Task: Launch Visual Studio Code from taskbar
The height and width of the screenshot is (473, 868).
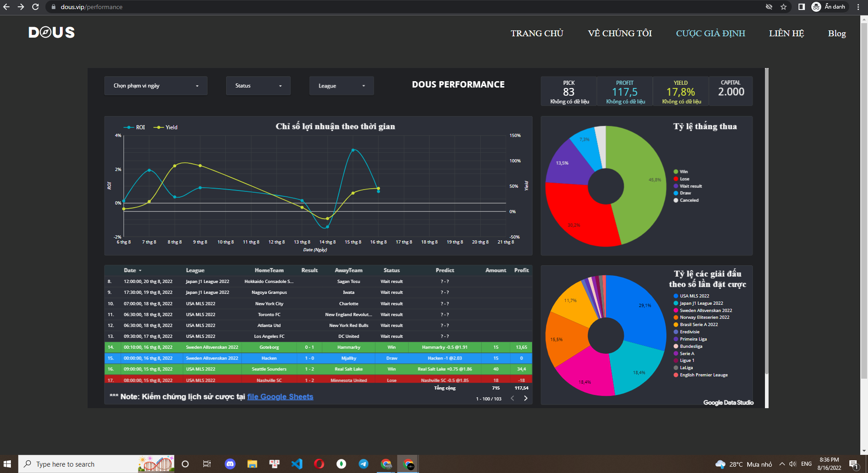Action: [297, 464]
